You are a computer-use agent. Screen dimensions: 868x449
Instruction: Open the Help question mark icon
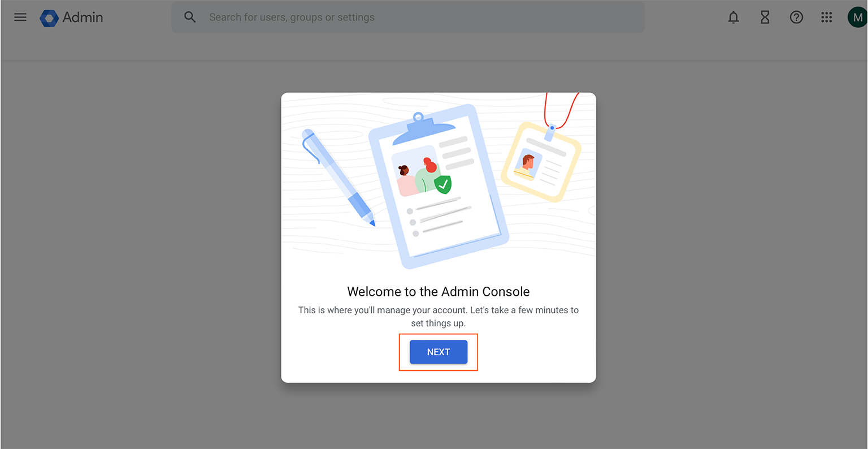pos(796,18)
